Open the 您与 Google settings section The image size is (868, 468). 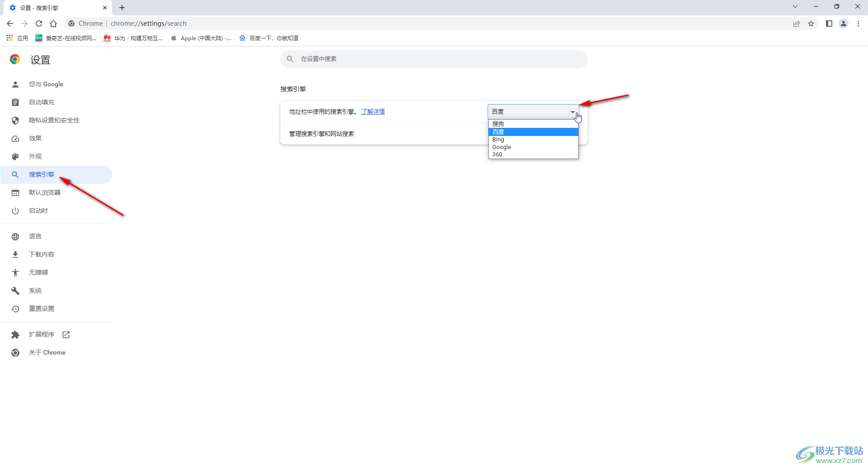point(56,84)
